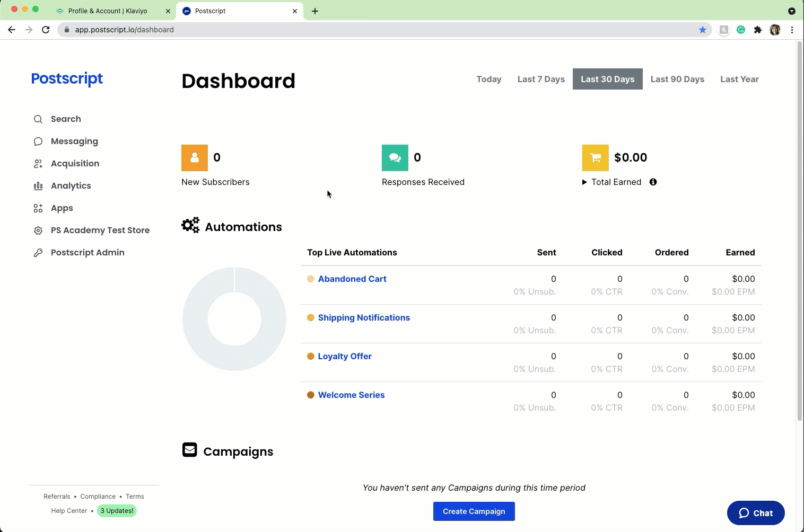Open the Shipping Notifications automation

364,317
